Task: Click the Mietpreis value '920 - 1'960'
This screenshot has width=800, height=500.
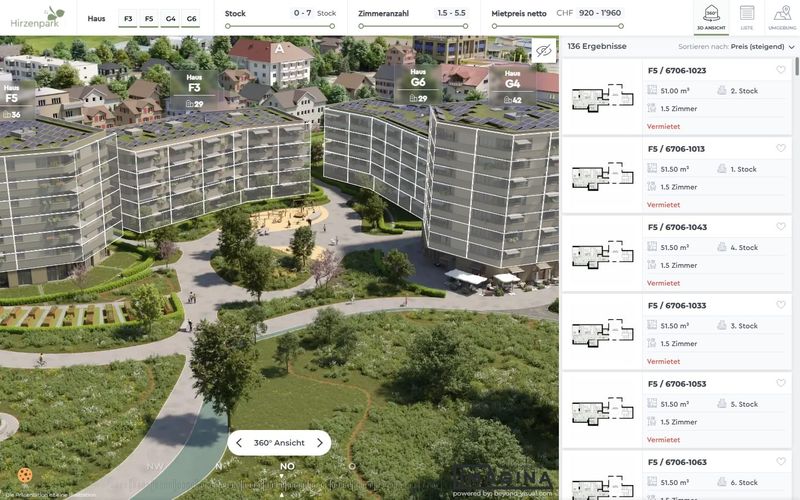Action: coord(600,13)
